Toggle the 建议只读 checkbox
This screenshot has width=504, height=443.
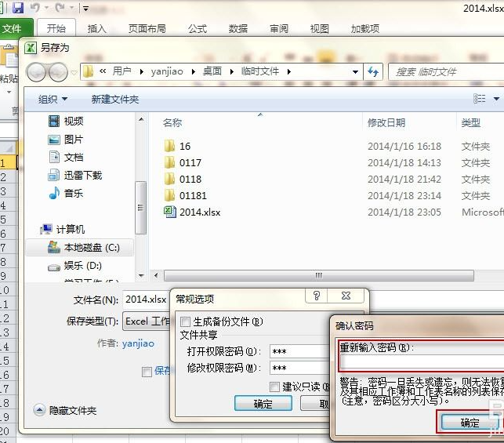(274, 387)
